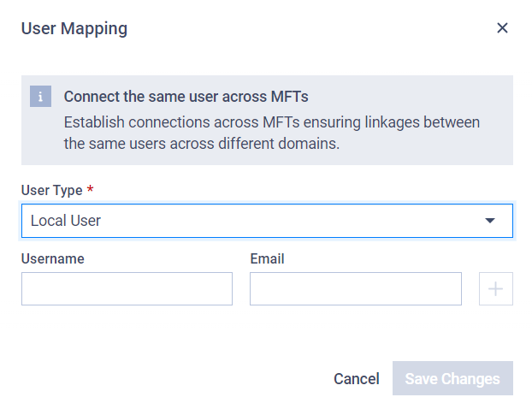Image resolution: width=532 pixels, height=409 pixels.
Task: Expand the User Type dropdown arrow
Action: tap(489, 221)
